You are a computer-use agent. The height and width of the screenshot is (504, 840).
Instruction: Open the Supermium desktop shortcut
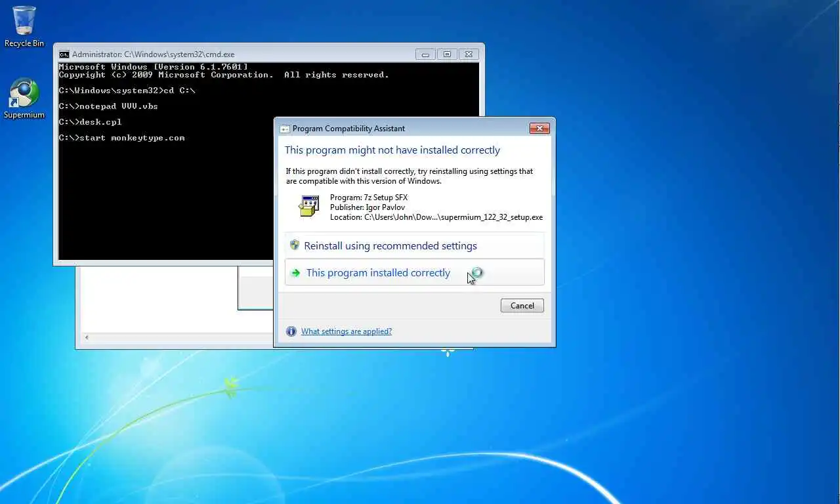click(24, 98)
